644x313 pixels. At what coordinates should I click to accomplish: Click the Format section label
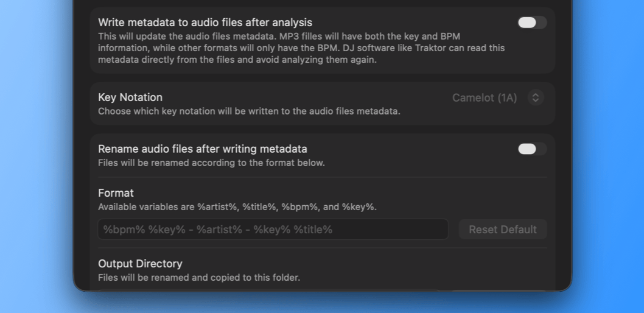[x=116, y=193]
